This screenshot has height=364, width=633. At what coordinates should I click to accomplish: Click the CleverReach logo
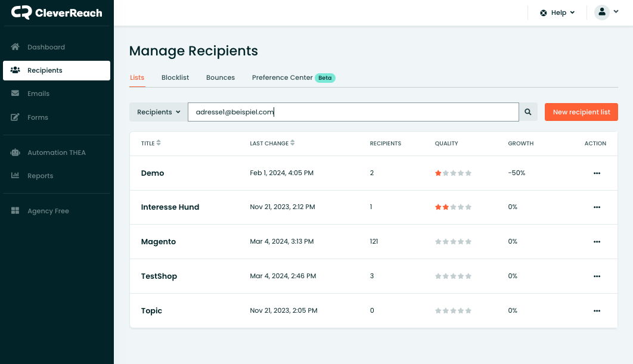[x=57, y=13]
